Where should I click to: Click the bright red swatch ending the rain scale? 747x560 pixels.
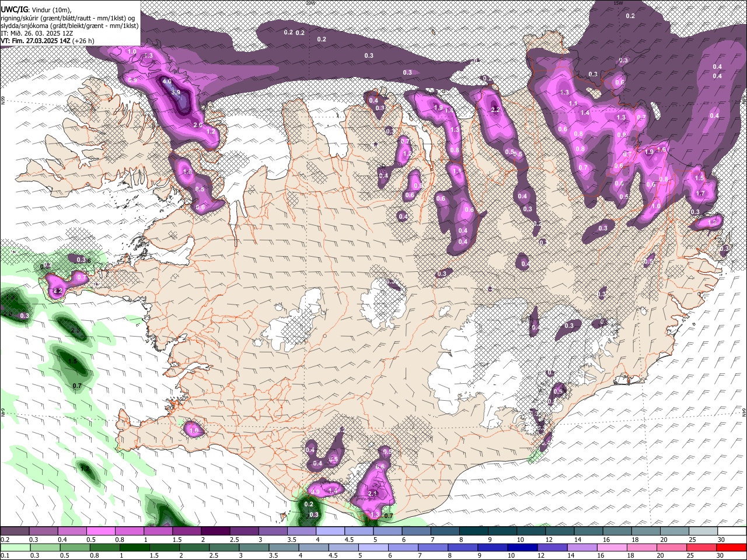[731, 547]
